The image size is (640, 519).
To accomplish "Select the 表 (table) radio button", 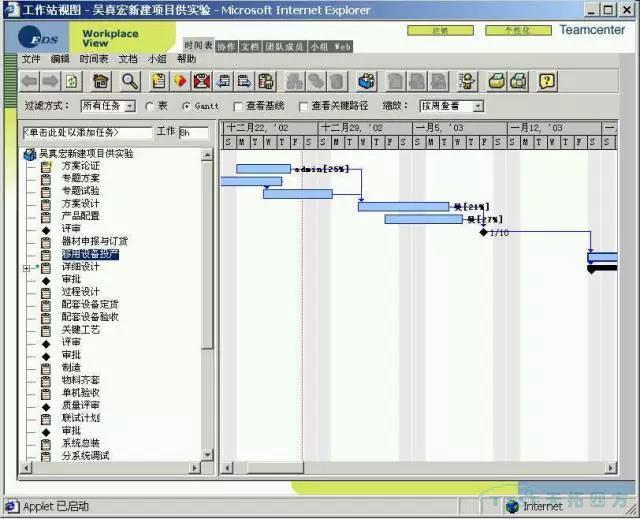I will 149,106.
